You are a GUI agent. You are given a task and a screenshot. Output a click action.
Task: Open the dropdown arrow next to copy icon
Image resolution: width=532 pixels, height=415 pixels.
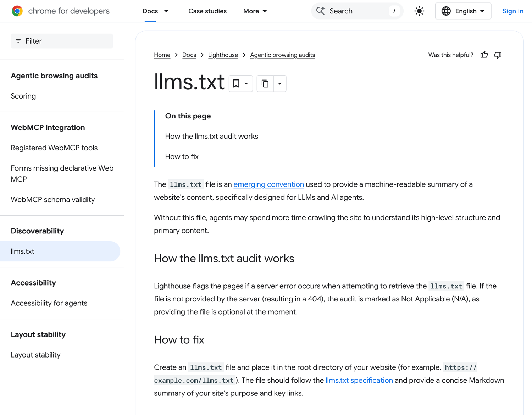[280, 84]
